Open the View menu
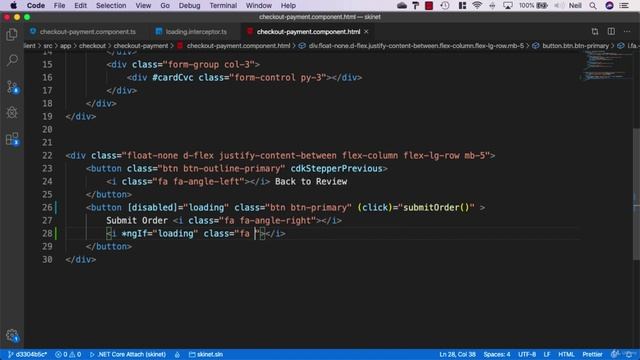Image resolution: width=640 pixels, height=360 pixels. pyautogui.click(x=143, y=5)
